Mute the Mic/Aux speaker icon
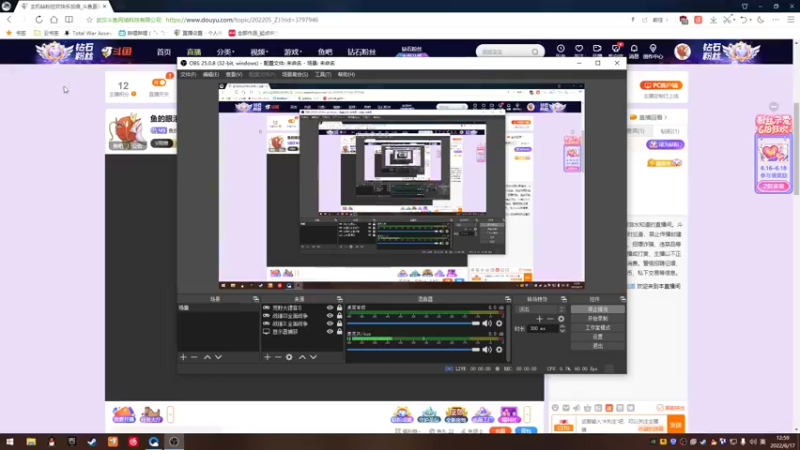The image size is (800, 450). (x=487, y=349)
